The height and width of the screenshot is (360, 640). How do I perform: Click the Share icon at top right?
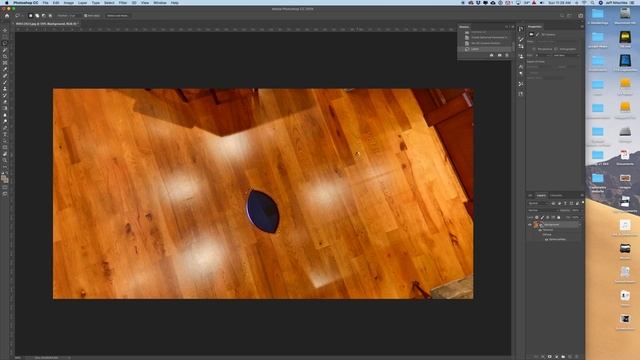pos(580,16)
